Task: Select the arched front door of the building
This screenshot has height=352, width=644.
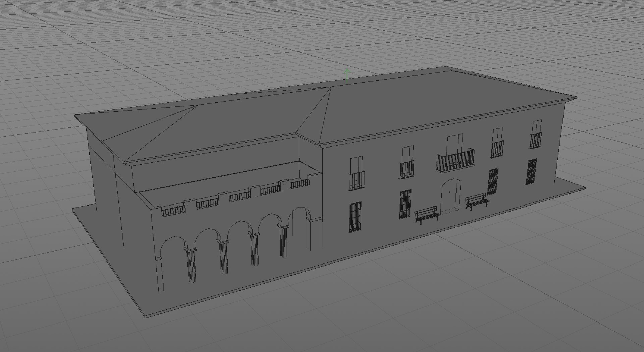Action: click(x=450, y=196)
